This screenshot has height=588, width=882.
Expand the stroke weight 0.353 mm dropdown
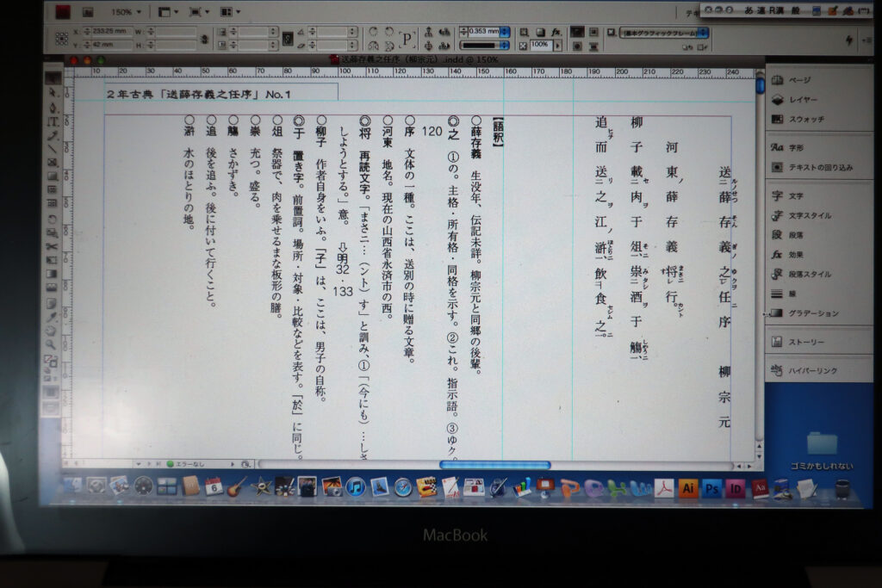point(505,32)
